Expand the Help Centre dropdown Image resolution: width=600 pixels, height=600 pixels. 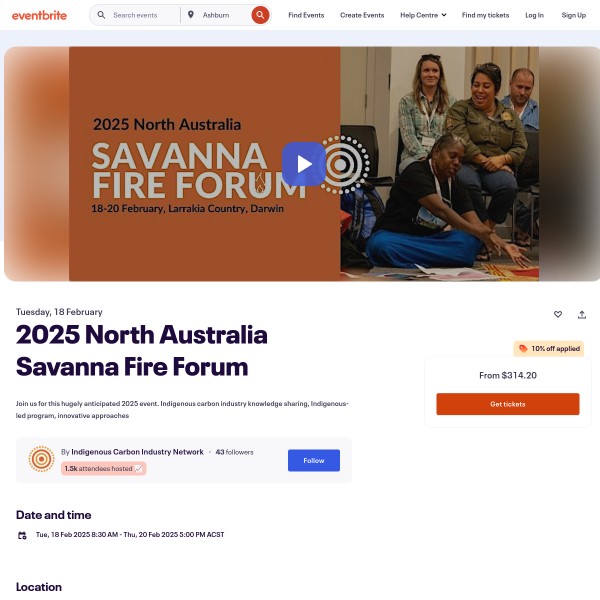point(423,15)
